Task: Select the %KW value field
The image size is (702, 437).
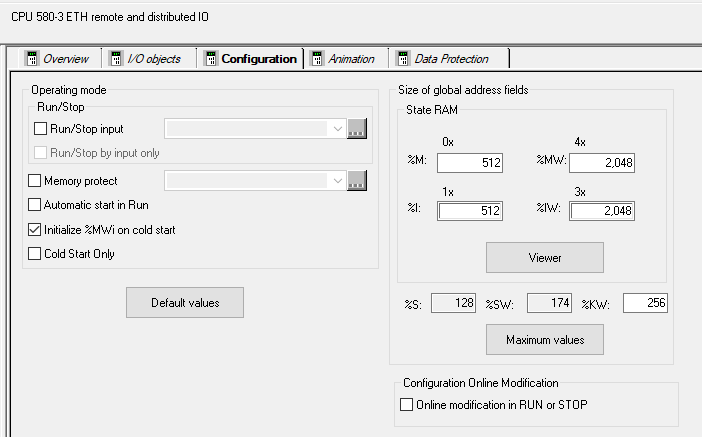Action: (x=645, y=303)
